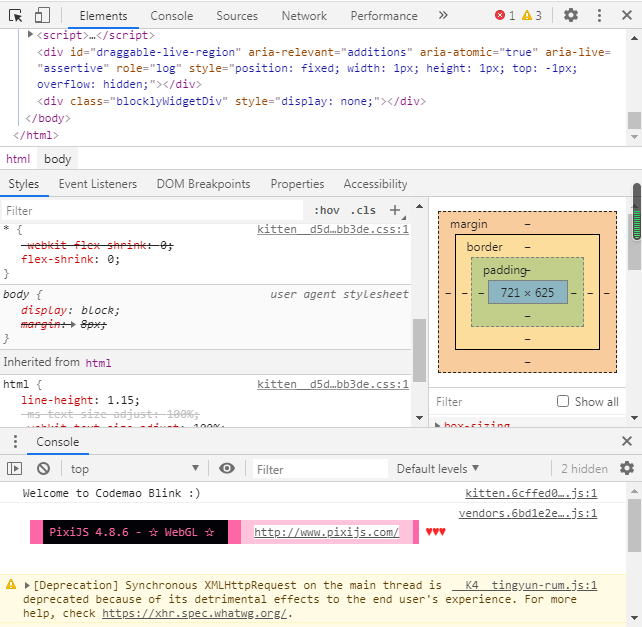Select the blocklyWidgetDiv element node
The height and width of the screenshot is (627, 642).
point(231,101)
